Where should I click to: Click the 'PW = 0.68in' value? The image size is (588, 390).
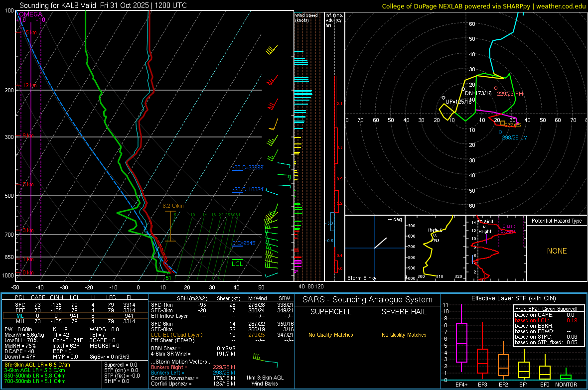(x=18, y=329)
